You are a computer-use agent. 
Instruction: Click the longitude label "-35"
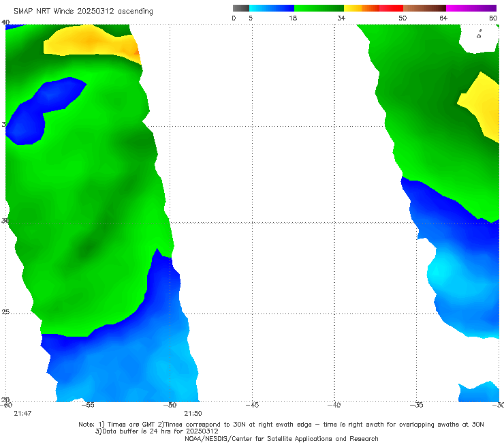point(417,405)
